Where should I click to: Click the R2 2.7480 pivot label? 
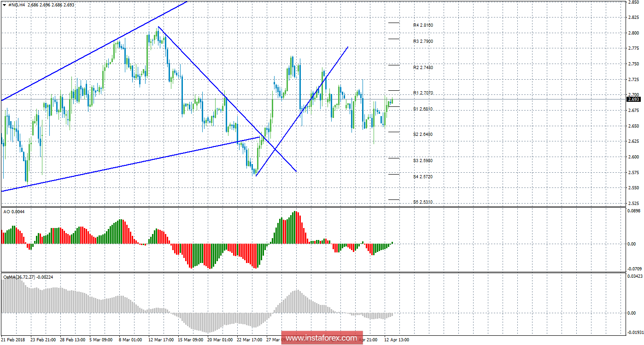point(423,68)
